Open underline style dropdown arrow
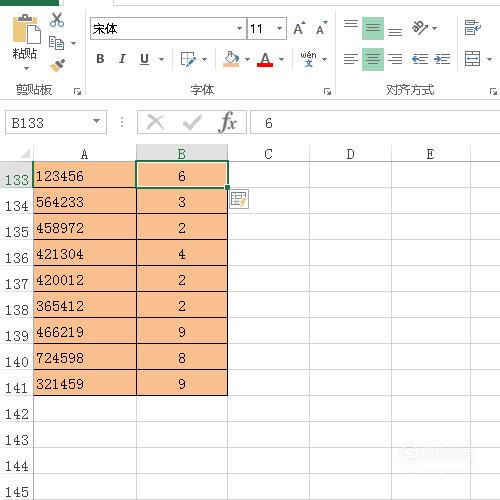This screenshot has height=500, width=500. coord(161,59)
